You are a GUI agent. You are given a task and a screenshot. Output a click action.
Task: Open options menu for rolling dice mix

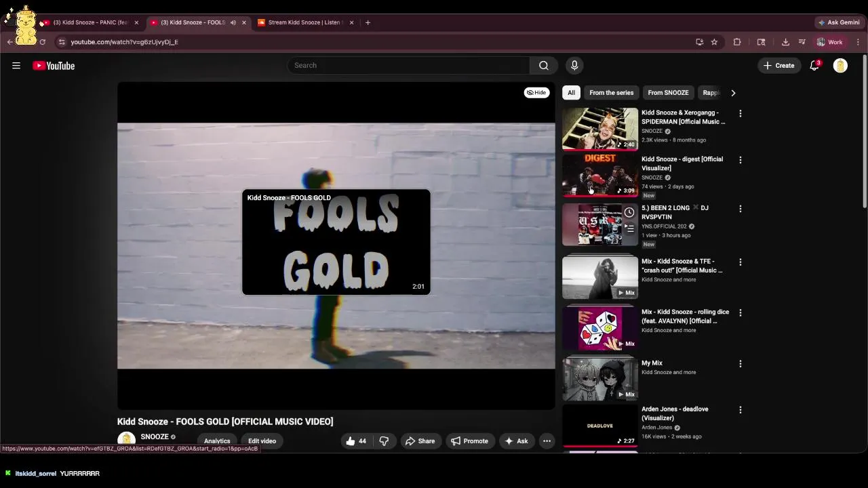pyautogui.click(x=740, y=312)
